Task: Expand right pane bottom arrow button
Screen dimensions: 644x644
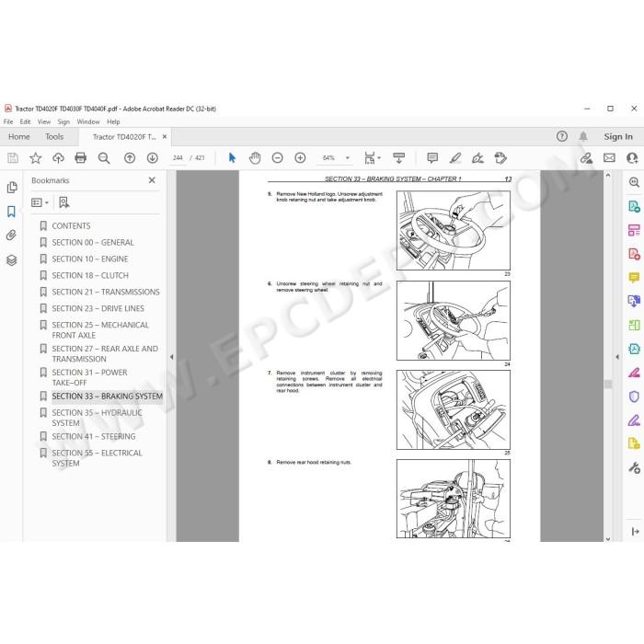Action: click(635, 532)
